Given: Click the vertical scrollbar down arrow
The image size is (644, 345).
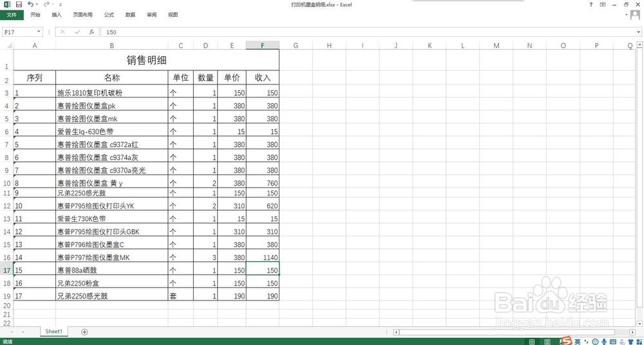Looking at the screenshot, I should click(x=639, y=323).
